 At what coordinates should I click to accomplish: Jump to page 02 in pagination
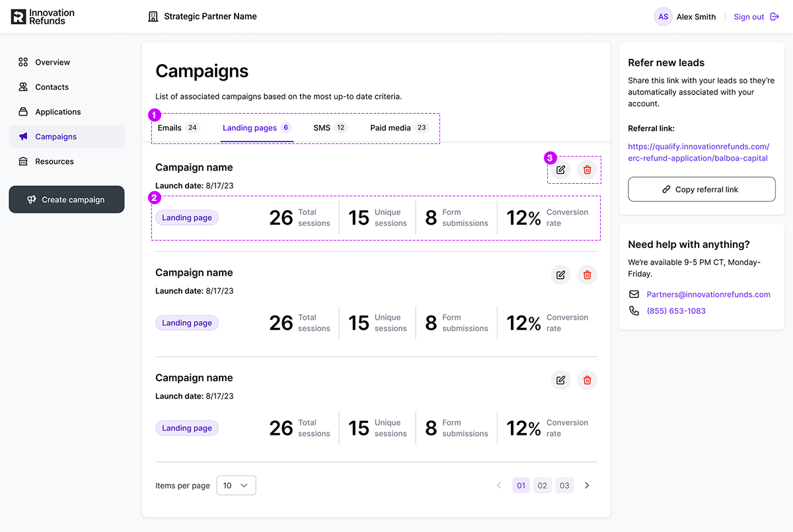543,486
